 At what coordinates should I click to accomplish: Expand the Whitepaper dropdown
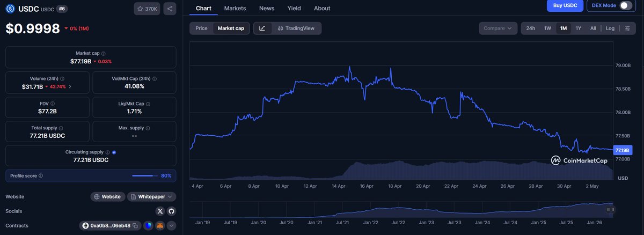151,197
